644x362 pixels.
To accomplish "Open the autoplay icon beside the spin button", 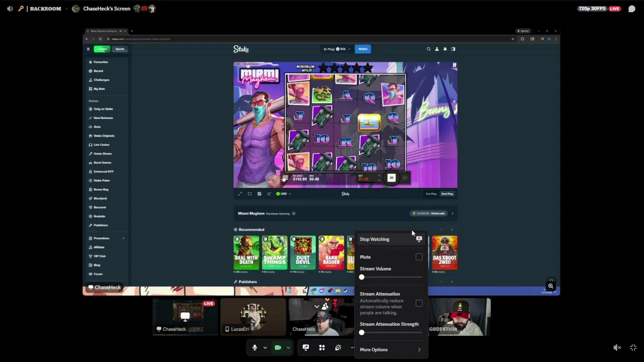I will tap(405, 177).
